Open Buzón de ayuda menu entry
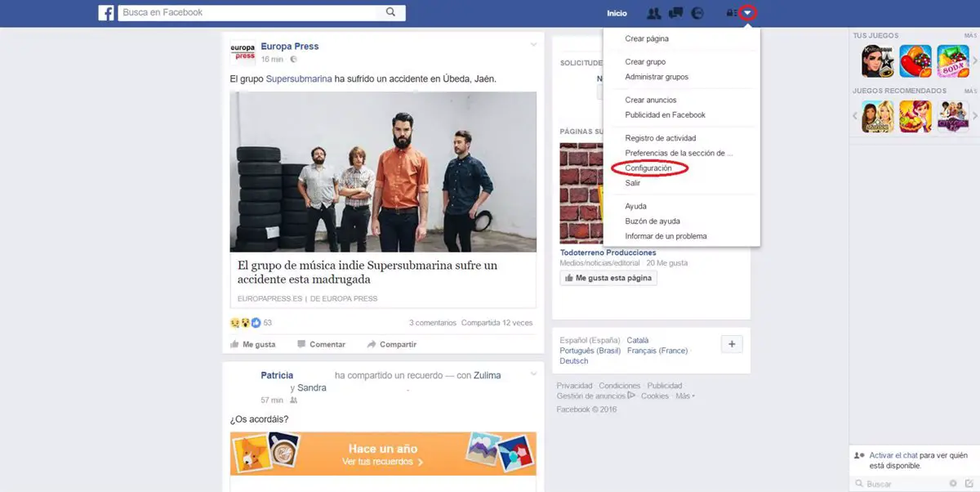Screen dimensions: 980x492 tap(653, 221)
